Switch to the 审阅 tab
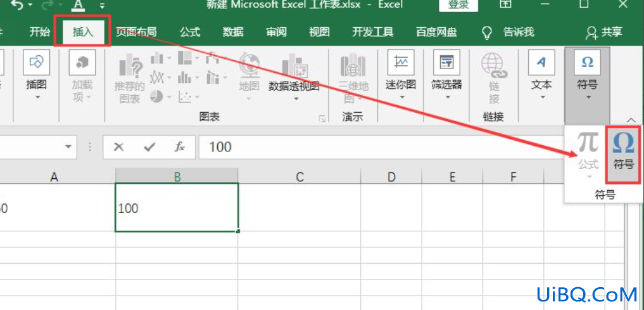This screenshot has width=644, height=310. tap(276, 32)
